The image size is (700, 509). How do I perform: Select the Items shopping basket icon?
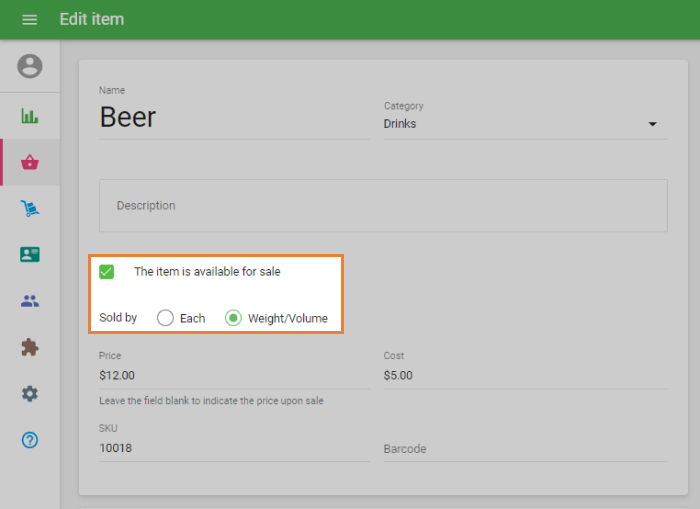point(30,162)
